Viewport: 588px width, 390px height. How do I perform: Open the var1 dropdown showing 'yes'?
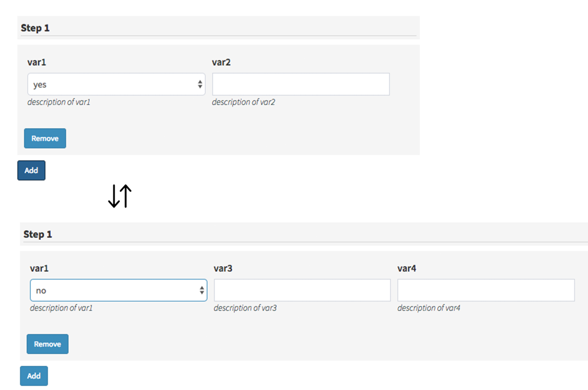pos(116,84)
